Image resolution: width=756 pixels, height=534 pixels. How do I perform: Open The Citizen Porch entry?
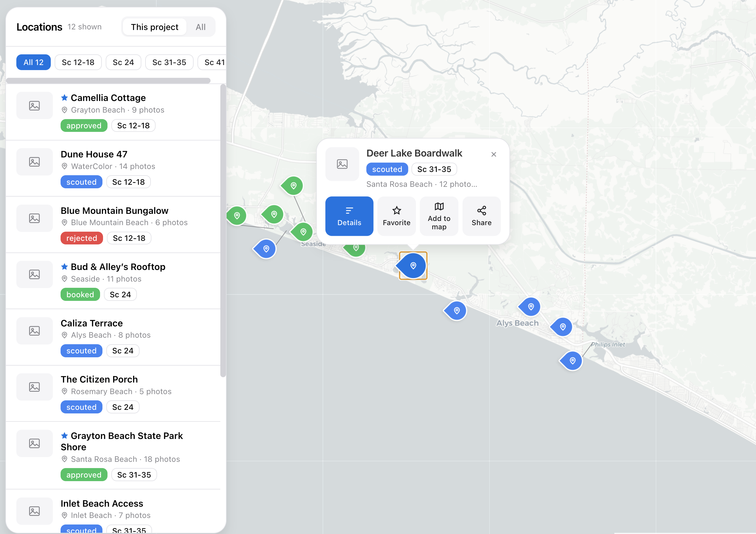point(113,393)
